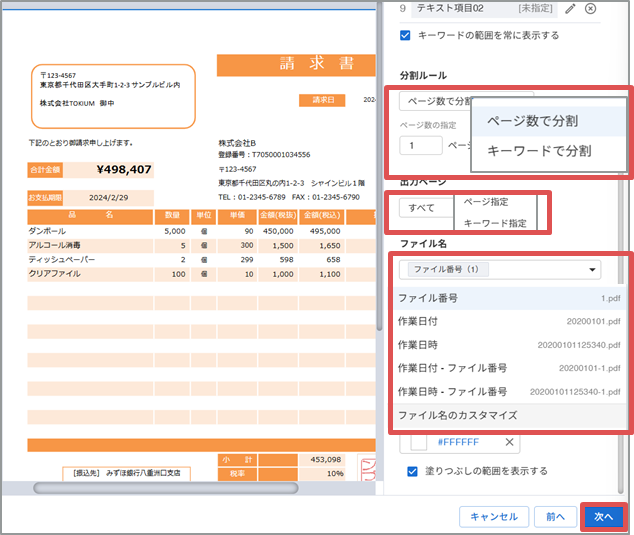Click the white color swatch box
Image resolution: width=634 pixels, height=535 pixels.
[417, 442]
